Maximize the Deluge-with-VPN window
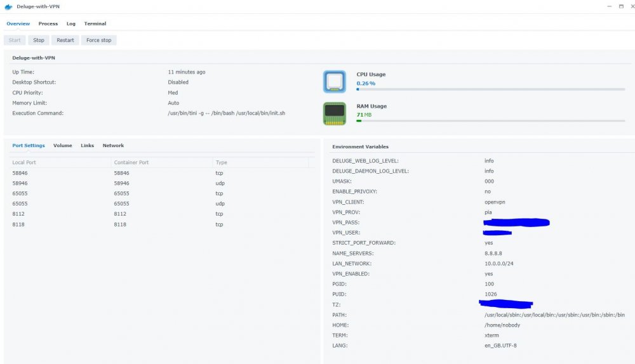This screenshot has width=635, height=364. point(621,6)
